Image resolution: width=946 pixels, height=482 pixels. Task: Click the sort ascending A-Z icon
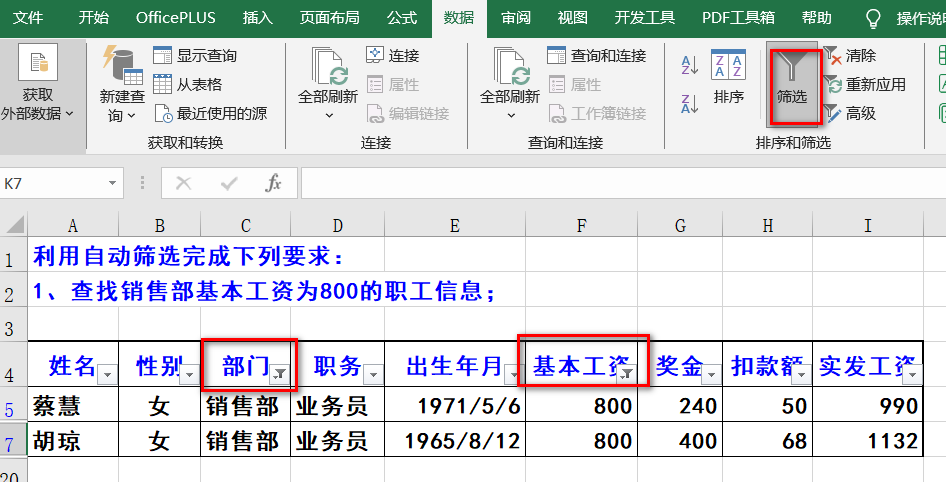[x=689, y=66]
